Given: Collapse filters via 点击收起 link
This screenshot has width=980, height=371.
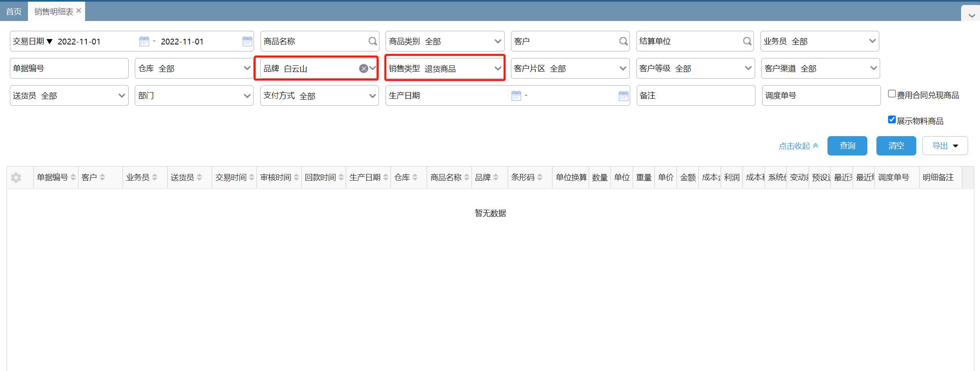Looking at the screenshot, I should tap(798, 146).
